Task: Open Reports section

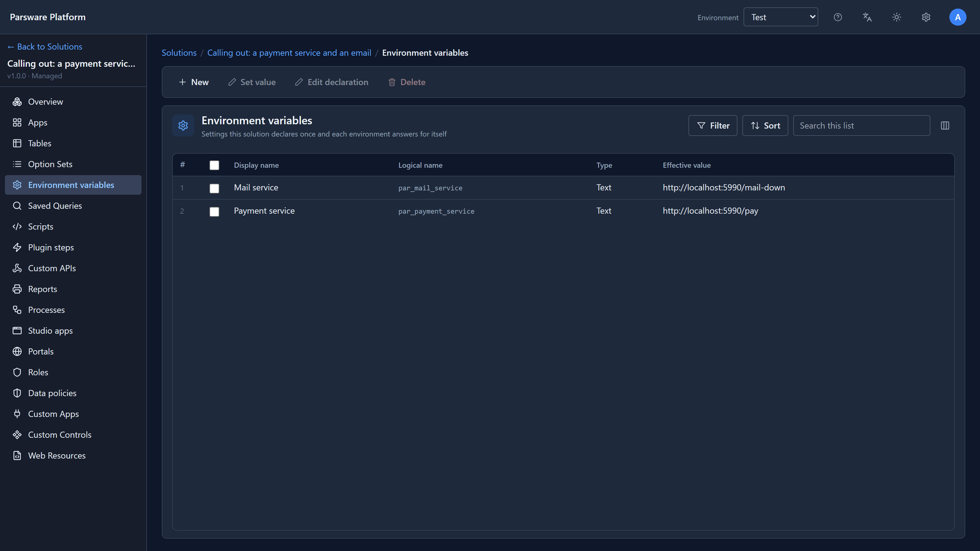Action: point(73,289)
